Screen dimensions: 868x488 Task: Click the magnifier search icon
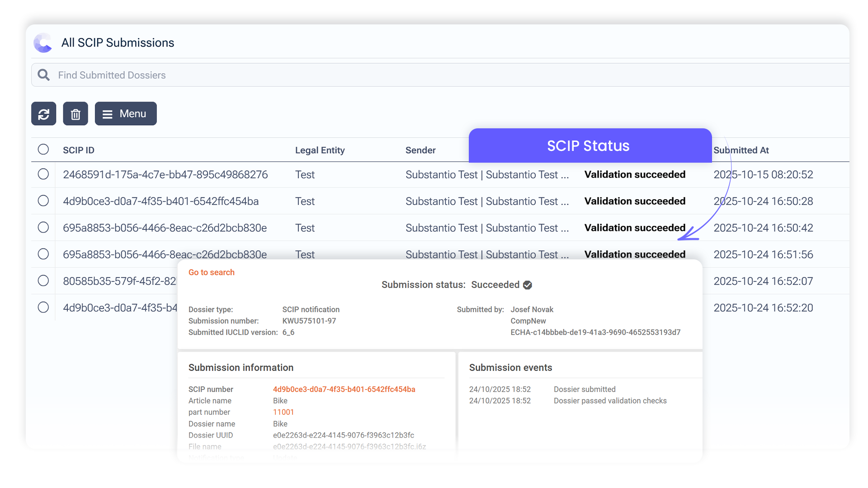[44, 75]
